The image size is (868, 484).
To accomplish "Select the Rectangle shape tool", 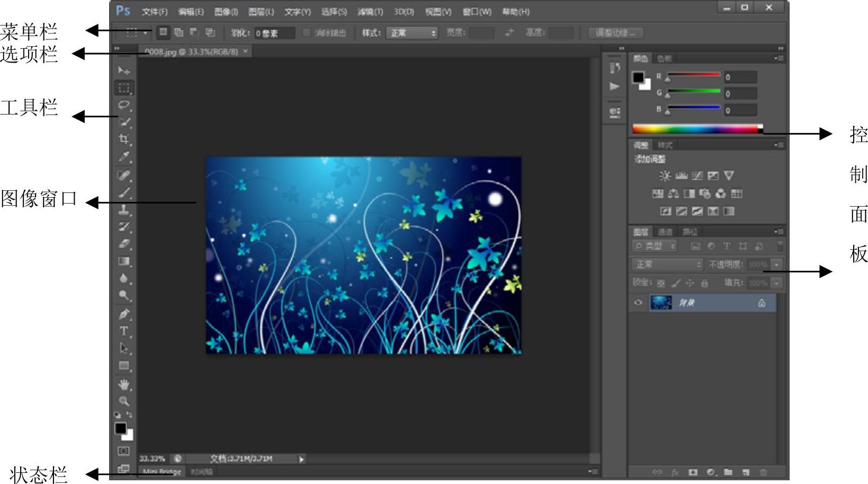I will (x=124, y=366).
